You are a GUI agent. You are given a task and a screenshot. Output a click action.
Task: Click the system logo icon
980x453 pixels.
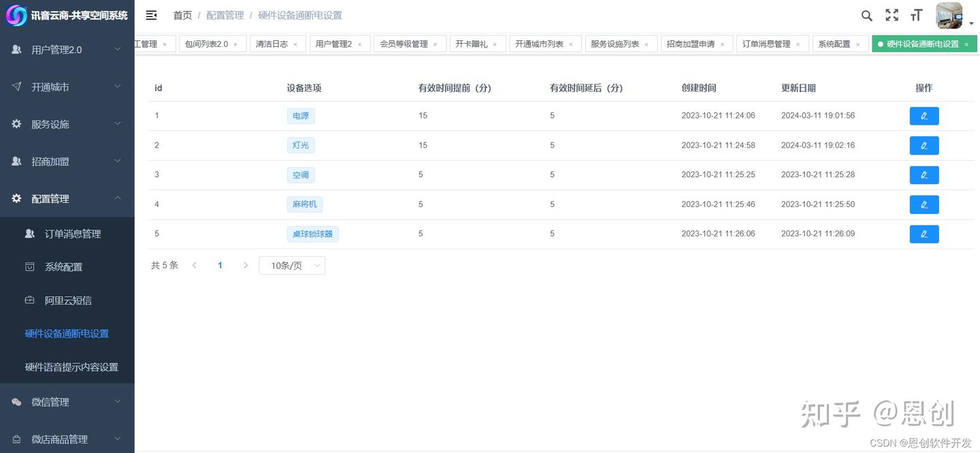[x=16, y=15]
